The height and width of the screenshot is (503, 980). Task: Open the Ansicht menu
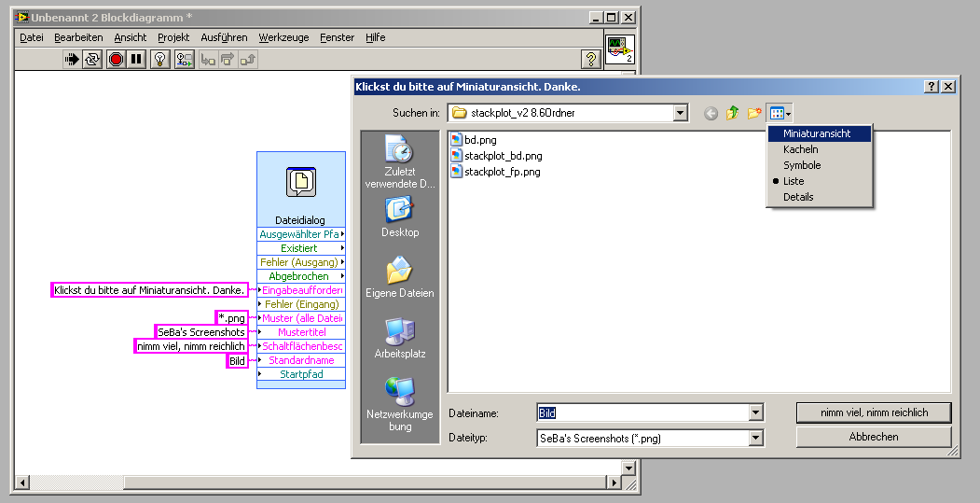coord(130,37)
